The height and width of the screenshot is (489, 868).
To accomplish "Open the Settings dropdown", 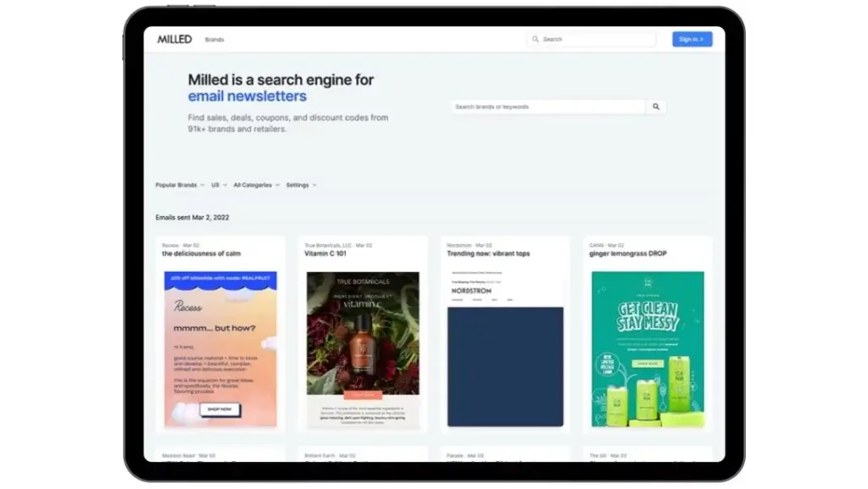I will (301, 185).
